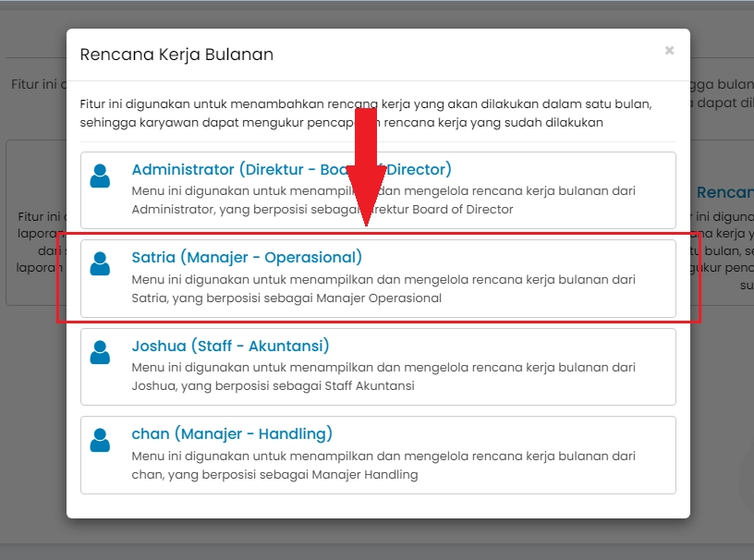Screen dimensions: 754x560
Task: Dismiss the Rencana Kerja Bulanan dialog
Action: coord(669,51)
